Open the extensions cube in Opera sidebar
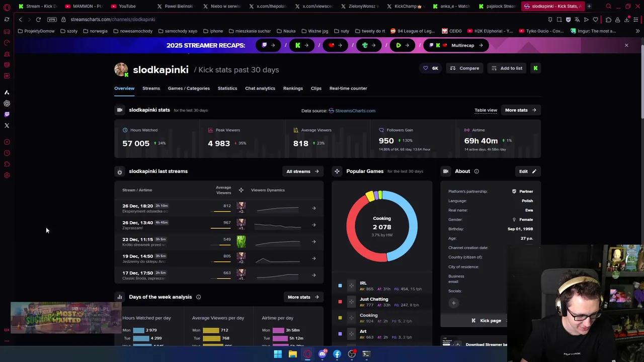This screenshot has width=644, height=362. pos(7,164)
